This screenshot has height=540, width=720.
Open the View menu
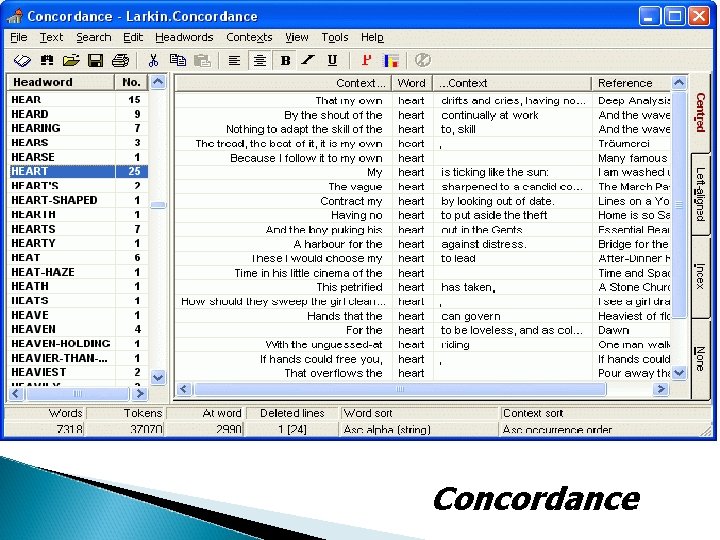(297, 37)
